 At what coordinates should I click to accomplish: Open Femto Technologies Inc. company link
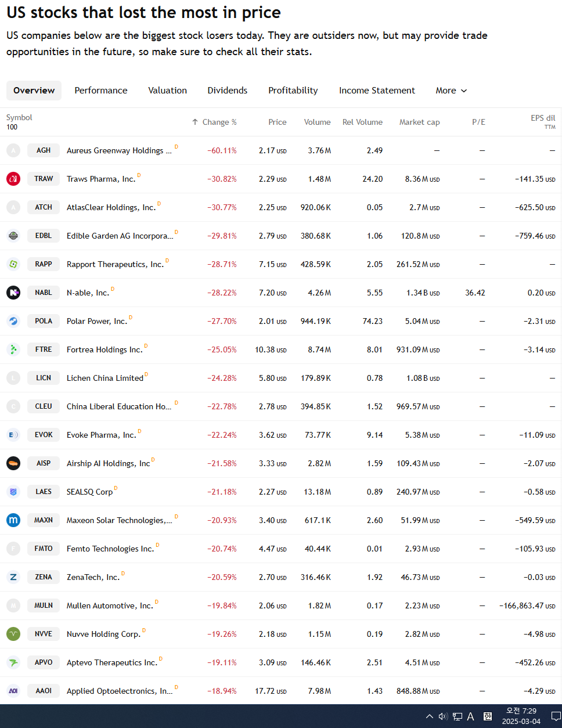110,549
